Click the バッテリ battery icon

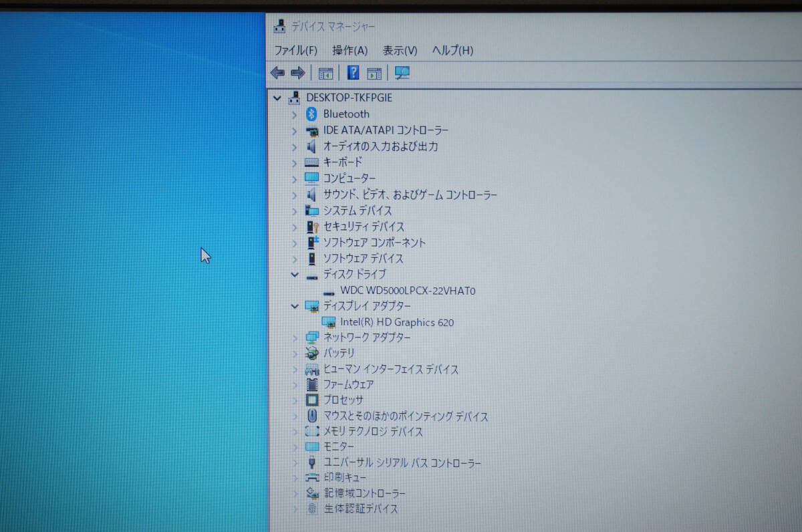pyautogui.click(x=311, y=353)
